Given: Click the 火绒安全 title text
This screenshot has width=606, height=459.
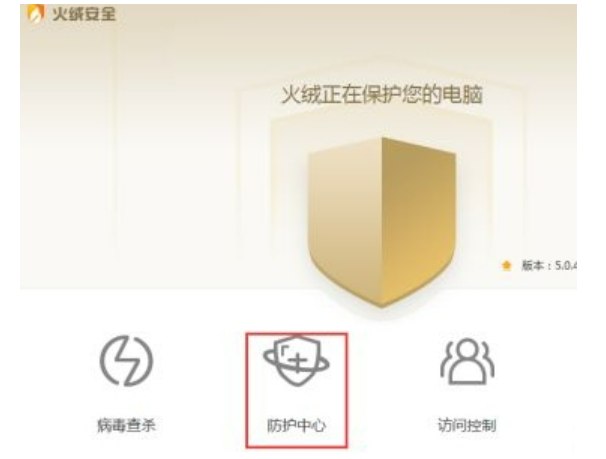Looking at the screenshot, I should point(84,15).
